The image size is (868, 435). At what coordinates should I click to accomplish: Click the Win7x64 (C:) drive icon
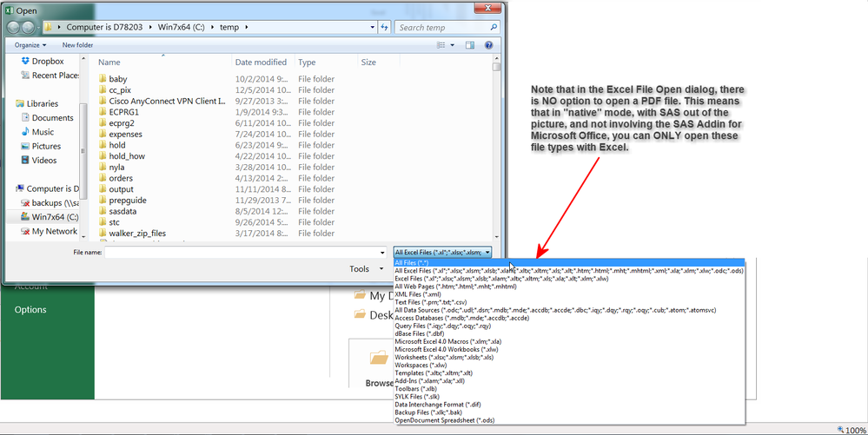click(x=25, y=217)
